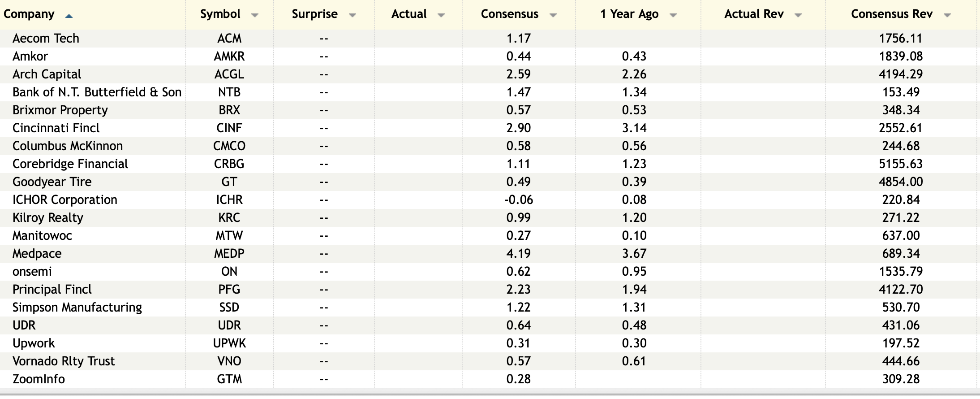
Task: Open the Symbol column sort dropdown arrow
Action: click(x=255, y=15)
